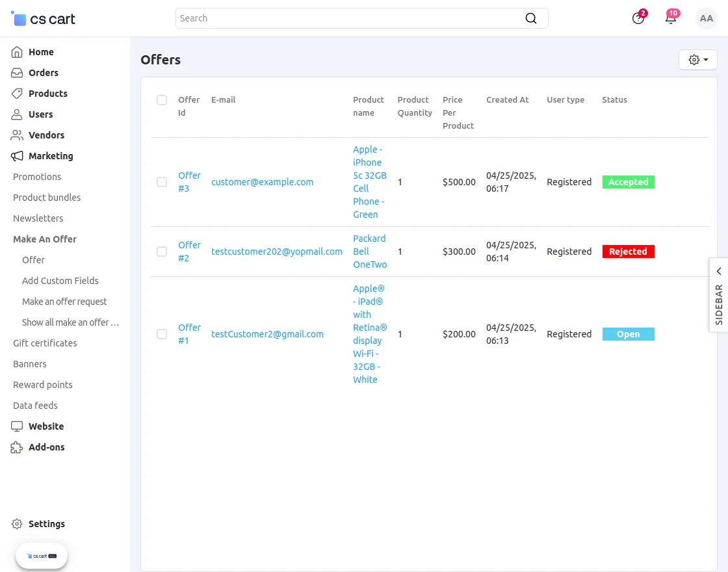Viewport: 728px width, 572px height.
Task: Open the Add Custom Fields submenu item
Action: coord(60,281)
